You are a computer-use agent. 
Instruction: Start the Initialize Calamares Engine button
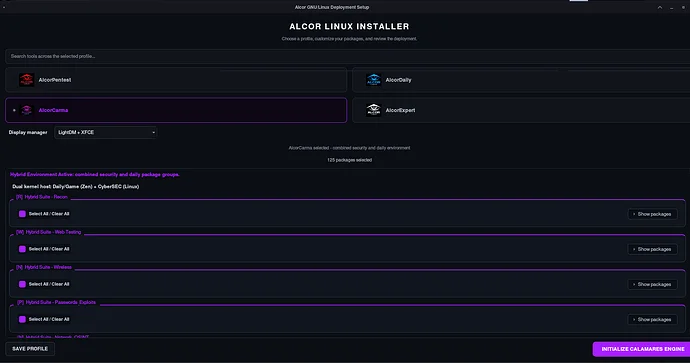click(642, 349)
